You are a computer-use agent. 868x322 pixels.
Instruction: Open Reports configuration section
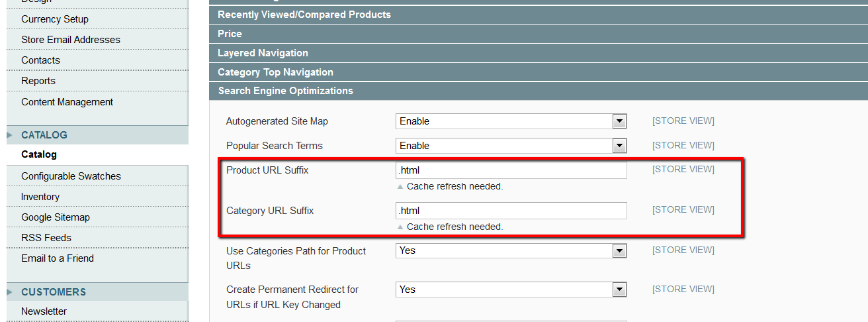tap(38, 81)
